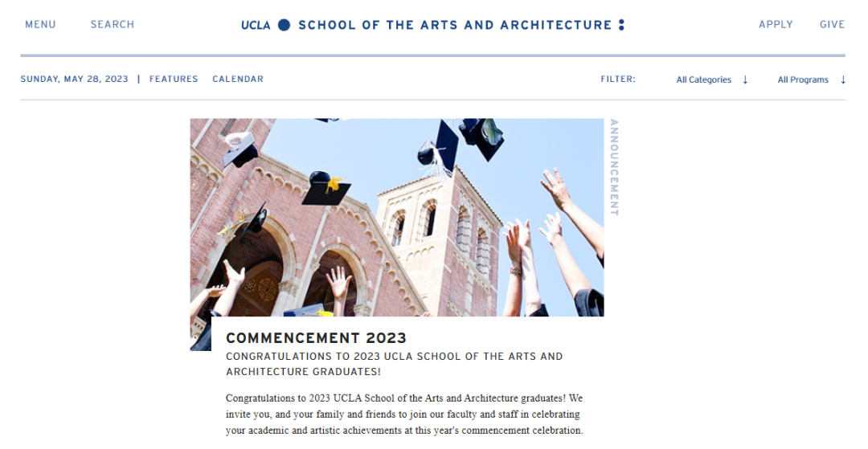Image resolution: width=868 pixels, height=449 pixels.
Task: Click the Sunday, May 28, 2023 date
Action: pyautogui.click(x=74, y=80)
